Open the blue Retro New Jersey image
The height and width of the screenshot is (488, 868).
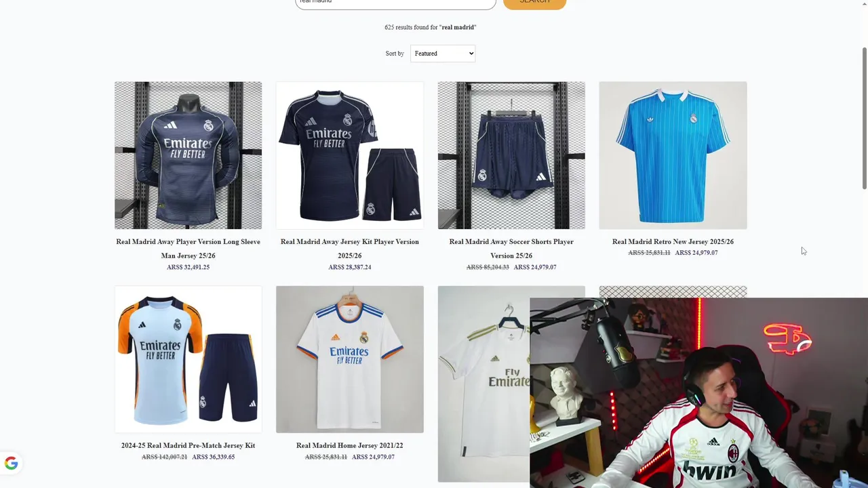point(673,155)
